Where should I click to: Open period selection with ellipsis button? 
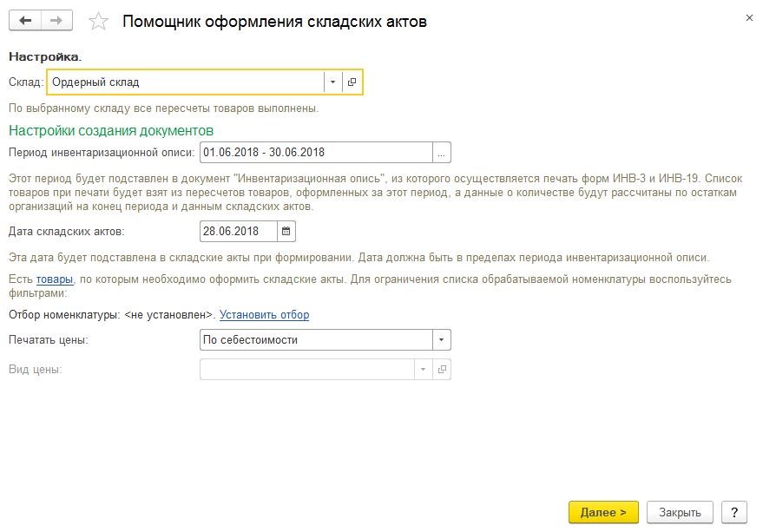pyautogui.click(x=441, y=153)
